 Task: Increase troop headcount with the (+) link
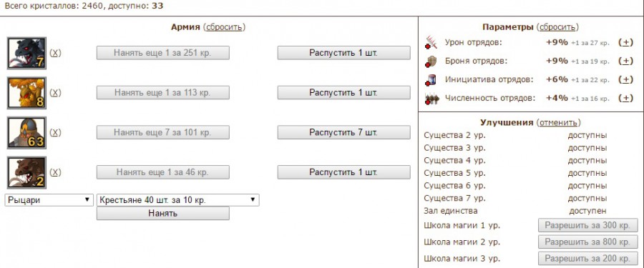pos(625,98)
